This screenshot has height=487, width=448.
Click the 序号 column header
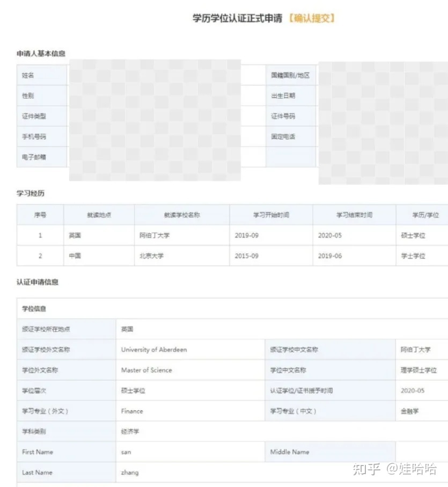[40, 215]
